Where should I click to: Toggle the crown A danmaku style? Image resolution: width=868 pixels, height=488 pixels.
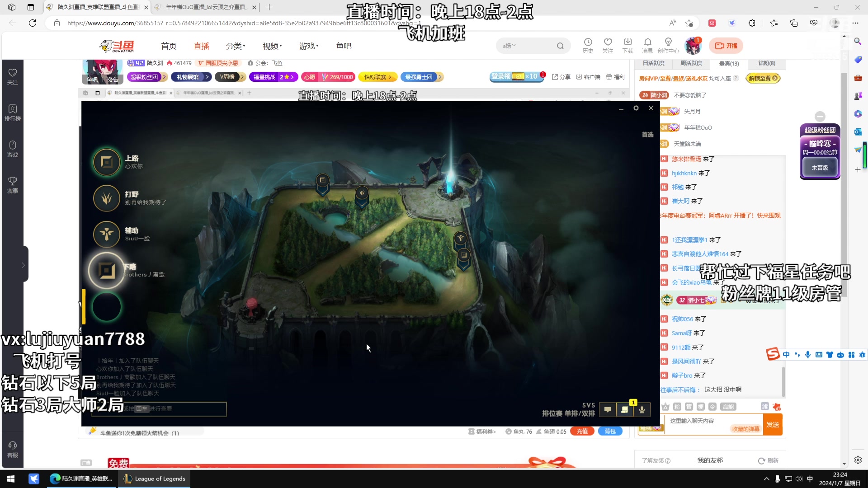(x=665, y=407)
